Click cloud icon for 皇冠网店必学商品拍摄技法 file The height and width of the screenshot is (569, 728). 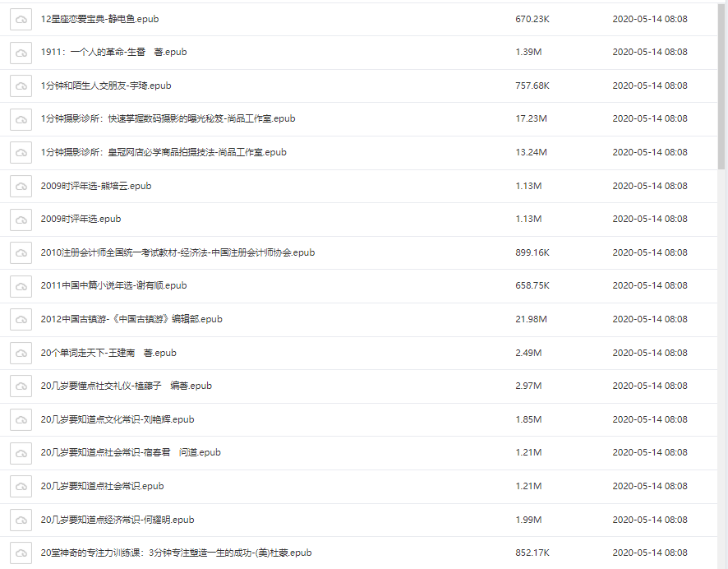coord(21,152)
